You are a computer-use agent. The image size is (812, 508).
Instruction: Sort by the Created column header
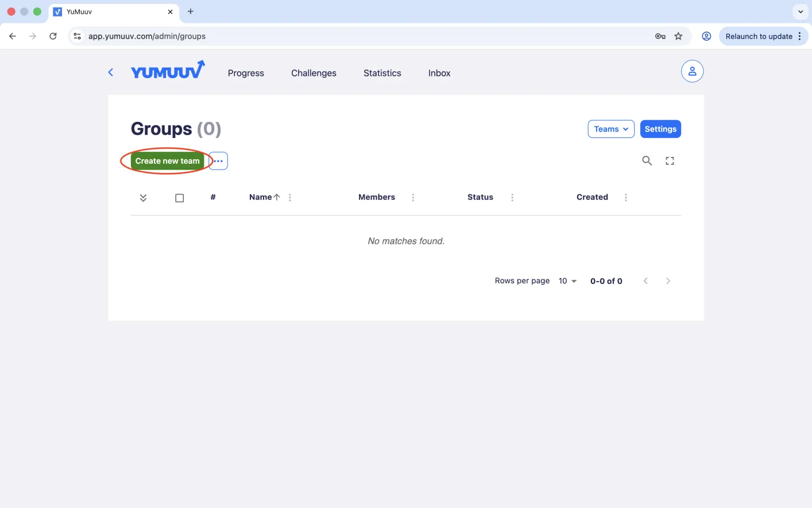point(592,197)
